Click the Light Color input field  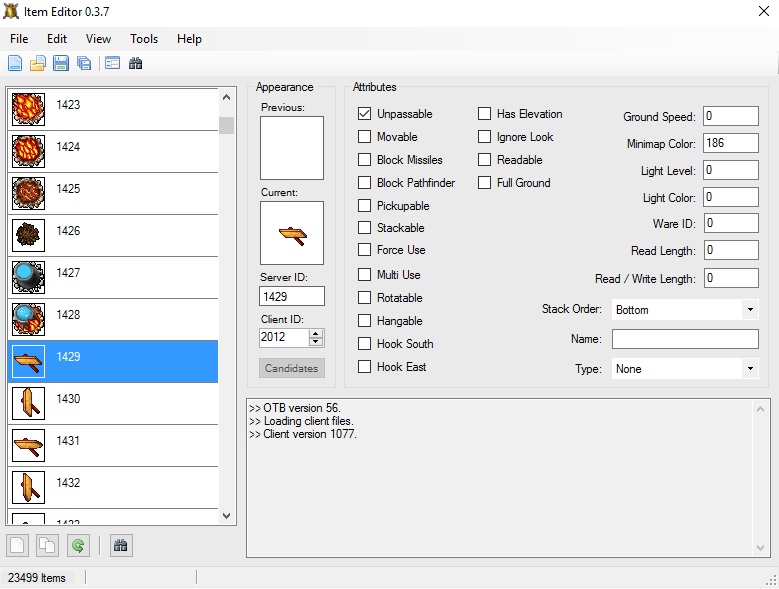(x=730, y=197)
